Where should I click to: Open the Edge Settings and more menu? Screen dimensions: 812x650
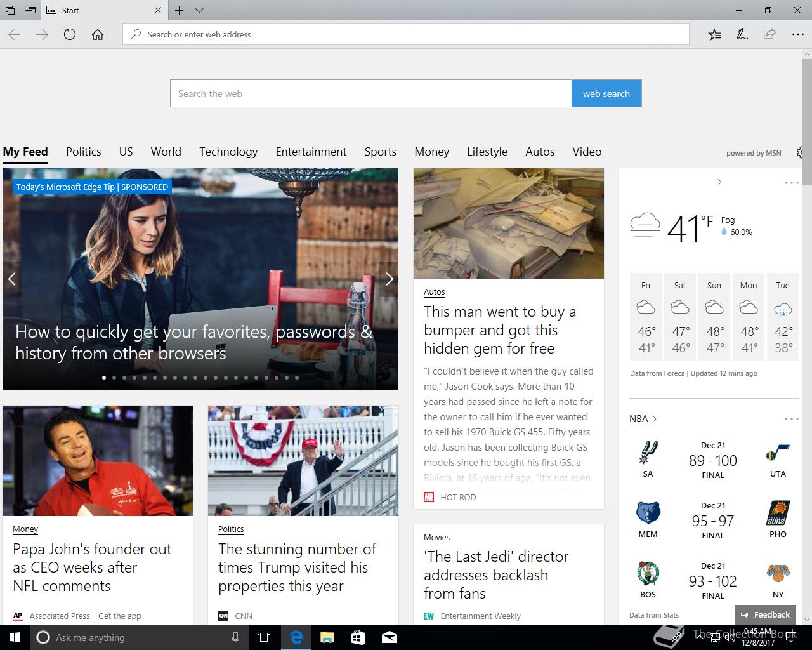click(797, 34)
